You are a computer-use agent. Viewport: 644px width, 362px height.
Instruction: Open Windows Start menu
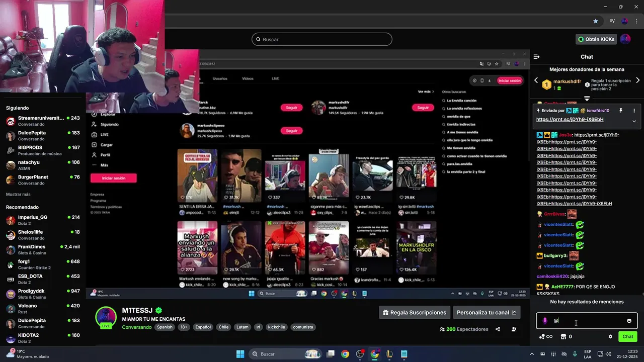(x=240, y=354)
